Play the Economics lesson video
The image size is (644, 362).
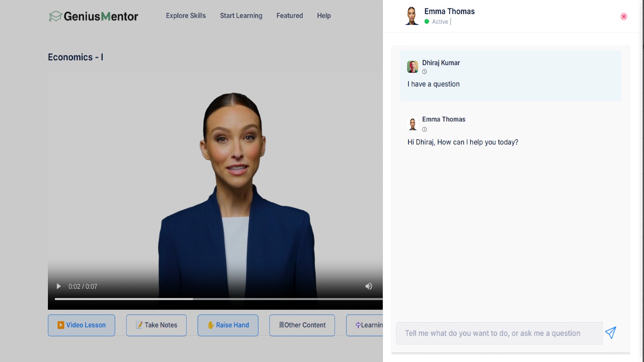pyautogui.click(x=59, y=286)
